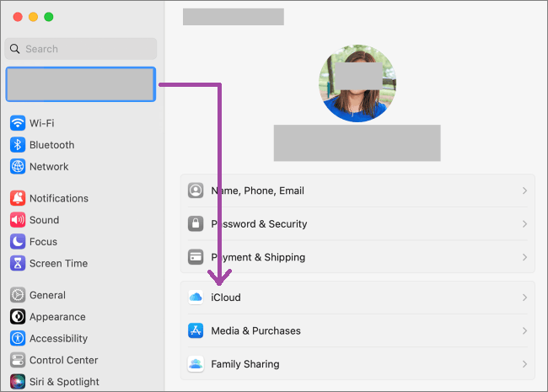Select the Sound label in sidebar

[45, 220]
